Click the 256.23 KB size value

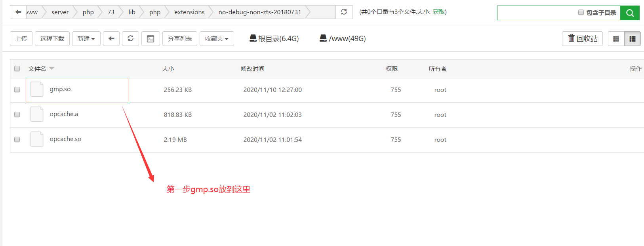point(178,90)
